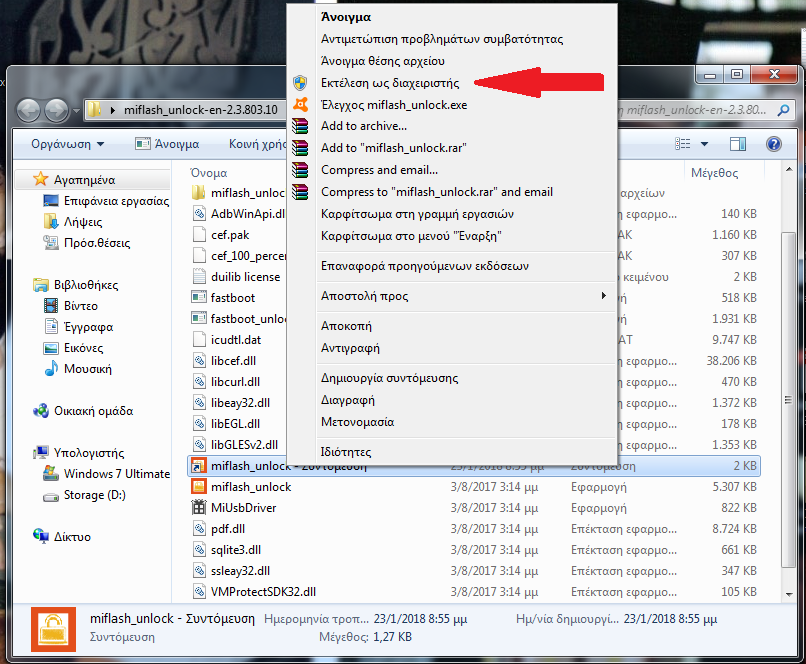Click the scrollbar up arrow in file list
This screenshot has height=664, width=806.
pos(789,169)
